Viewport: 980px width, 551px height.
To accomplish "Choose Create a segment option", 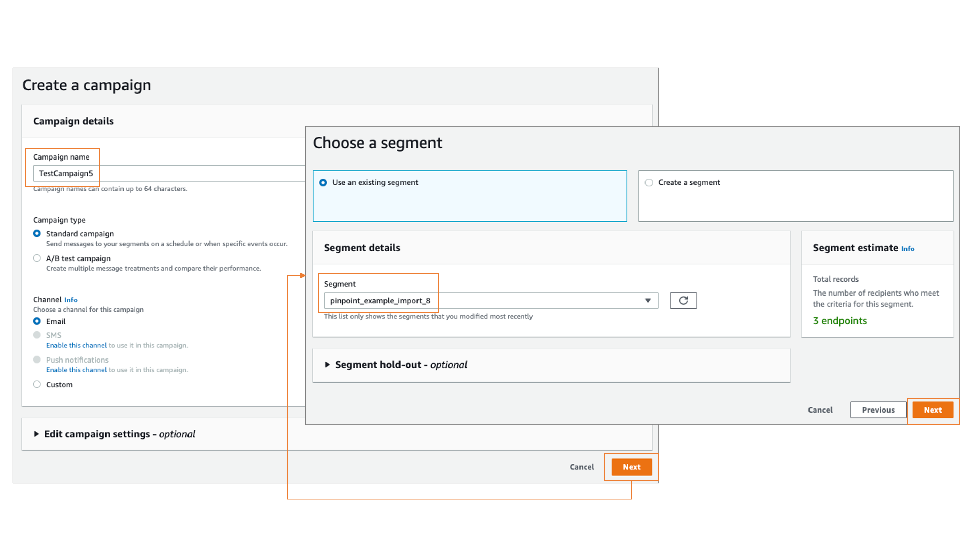I will tap(648, 183).
